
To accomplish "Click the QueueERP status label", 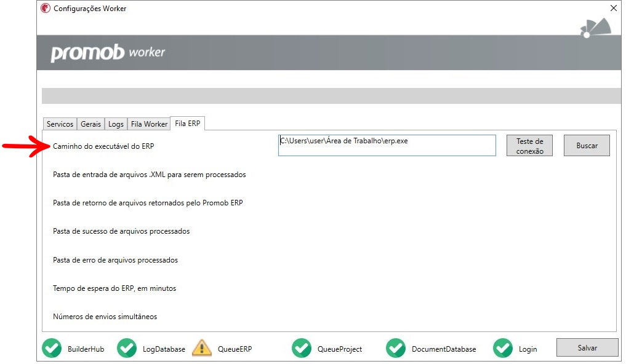I will [235, 349].
